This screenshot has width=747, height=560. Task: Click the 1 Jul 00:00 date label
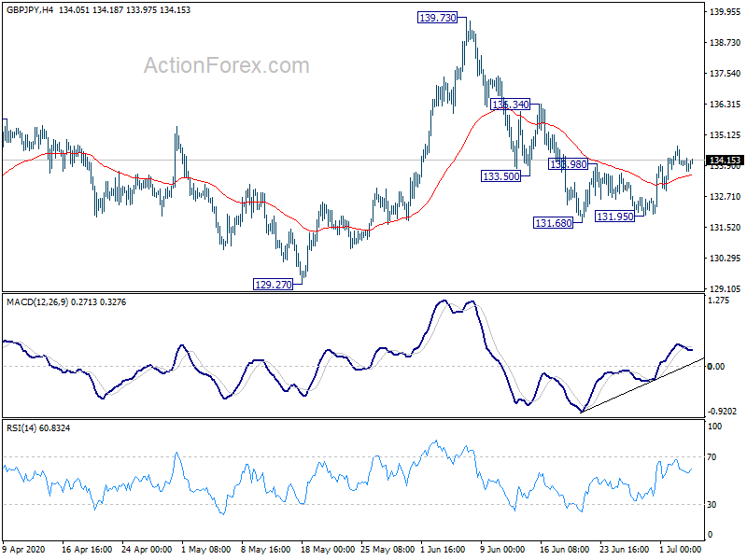click(x=681, y=550)
